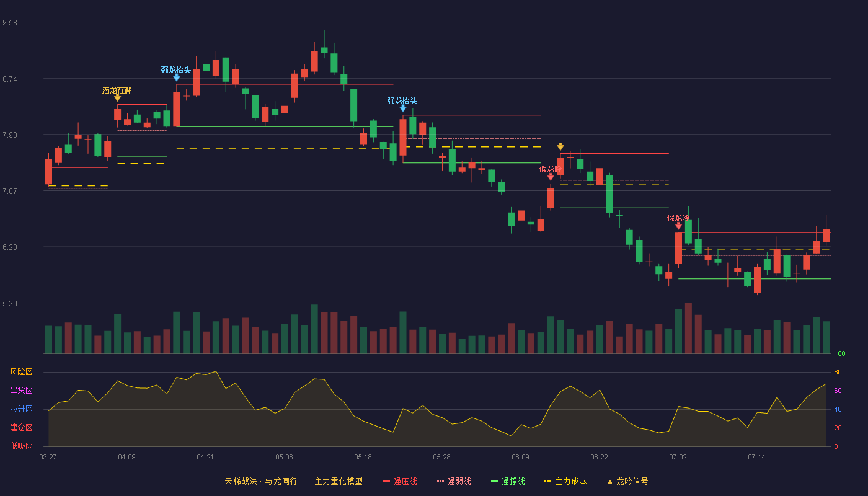Click the unlabeled yellow arrow marker near 06-22
The width and height of the screenshot is (868, 496).
[x=560, y=147]
